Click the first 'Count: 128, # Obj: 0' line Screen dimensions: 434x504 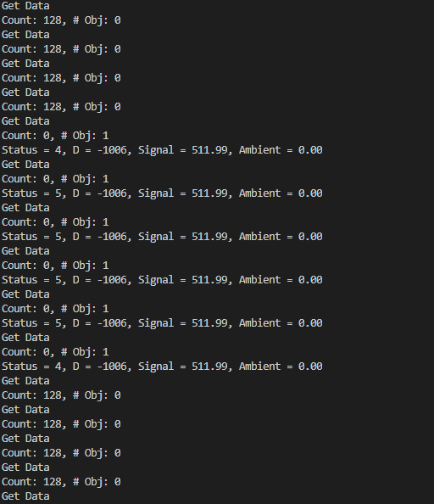point(61,20)
